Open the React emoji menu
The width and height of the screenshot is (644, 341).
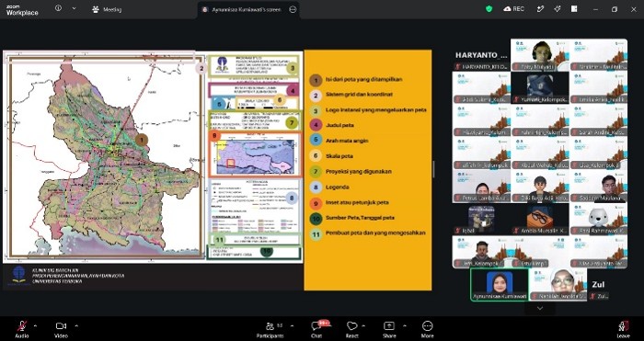(352, 329)
